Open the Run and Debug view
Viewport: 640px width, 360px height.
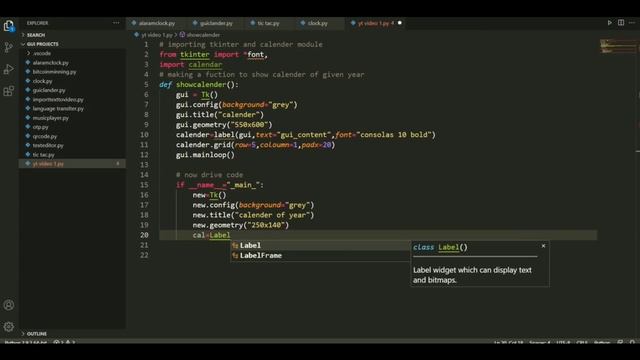coord(9,69)
